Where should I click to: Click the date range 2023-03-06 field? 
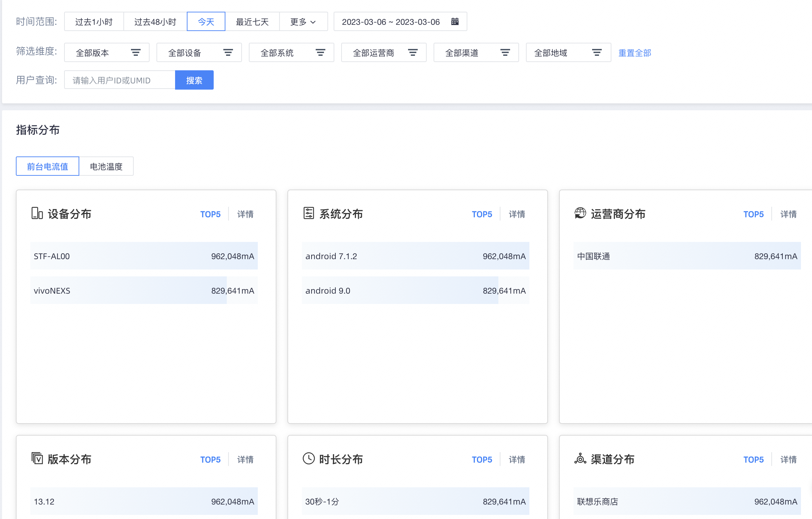point(400,22)
